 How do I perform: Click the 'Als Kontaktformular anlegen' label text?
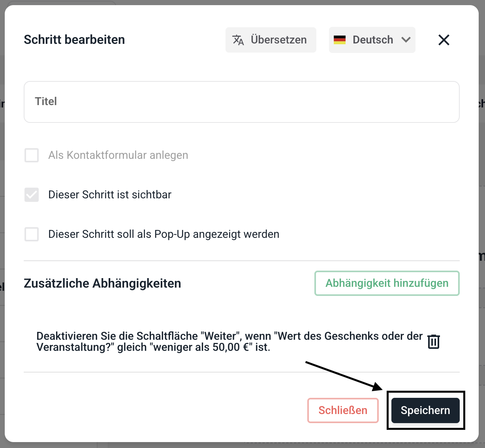pyautogui.click(x=118, y=155)
